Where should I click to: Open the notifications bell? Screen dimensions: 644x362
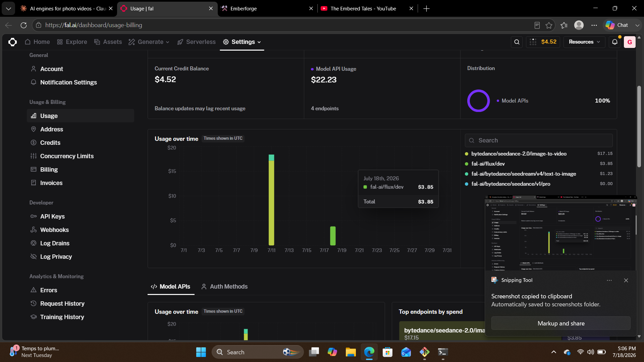click(x=614, y=42)
